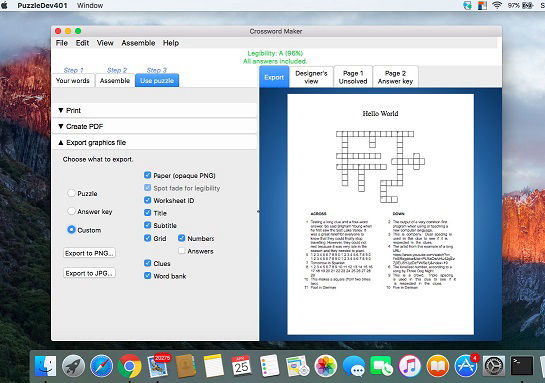Click the pane splitter handle
The height and width of the screenshot is (383, 545).
coord(258,211)
